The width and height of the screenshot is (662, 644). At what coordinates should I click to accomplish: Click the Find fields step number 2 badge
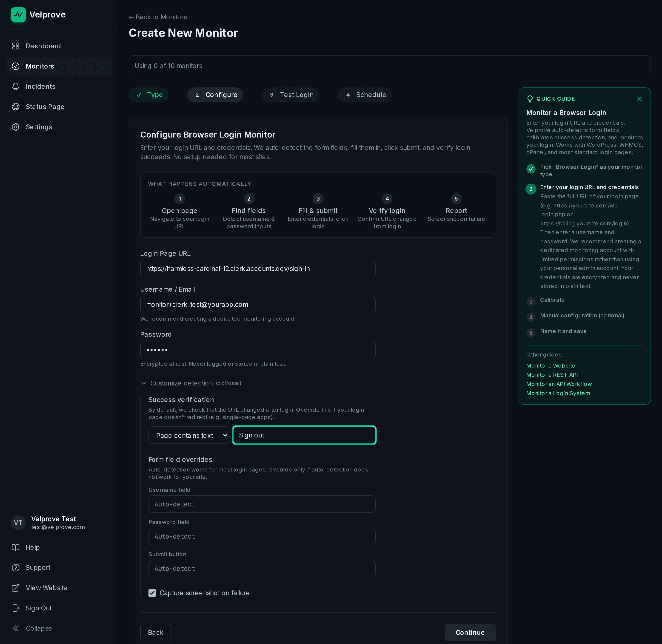point(249,198)
